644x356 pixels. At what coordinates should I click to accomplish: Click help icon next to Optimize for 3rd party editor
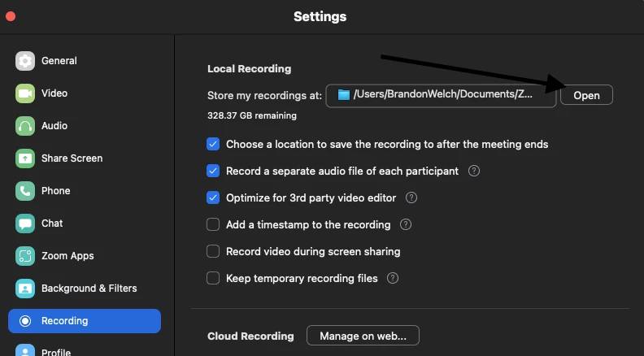[x=411, y=198]
